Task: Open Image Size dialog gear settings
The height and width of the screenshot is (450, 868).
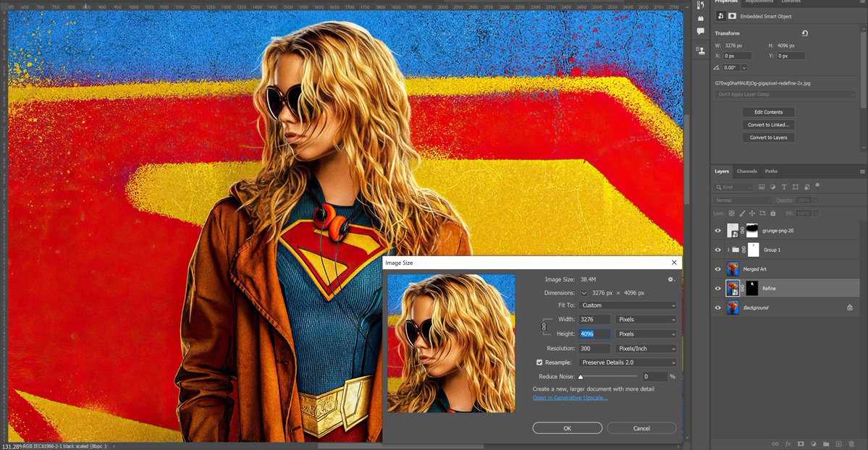Action: (671, 279)
